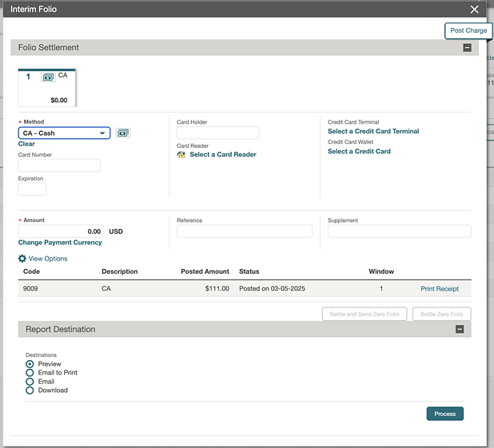Focus the Card Number field

pyautogui.click(x=59, y=165)
